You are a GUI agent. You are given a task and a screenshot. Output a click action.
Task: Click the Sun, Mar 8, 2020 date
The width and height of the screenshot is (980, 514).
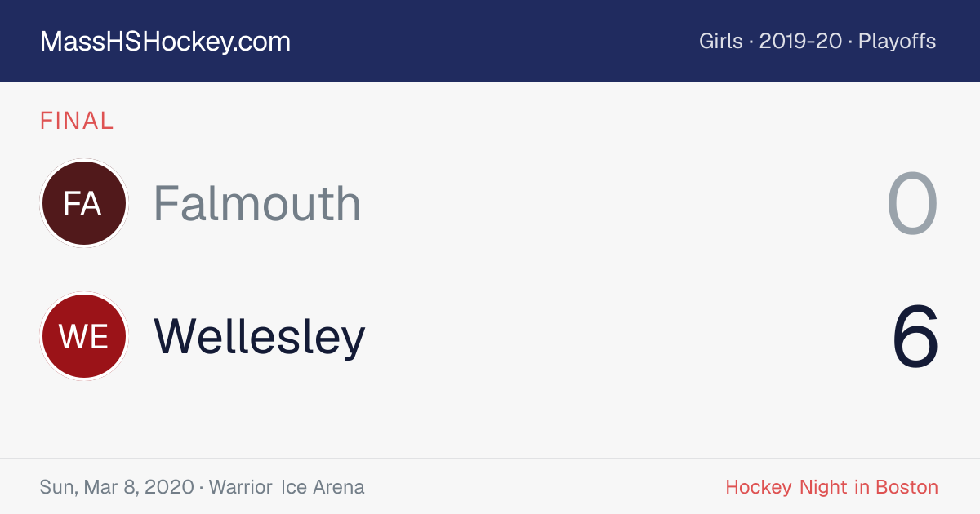pos(117,488)
